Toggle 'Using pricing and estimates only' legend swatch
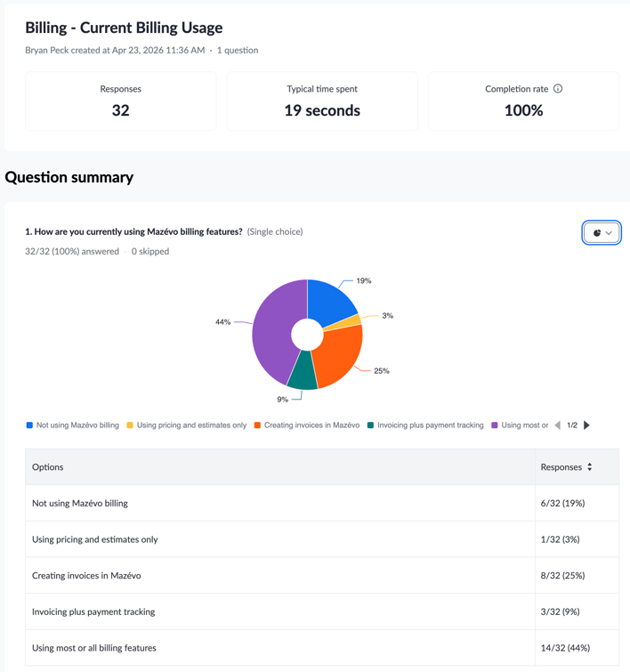630x672 pixels. coord(130,425)
